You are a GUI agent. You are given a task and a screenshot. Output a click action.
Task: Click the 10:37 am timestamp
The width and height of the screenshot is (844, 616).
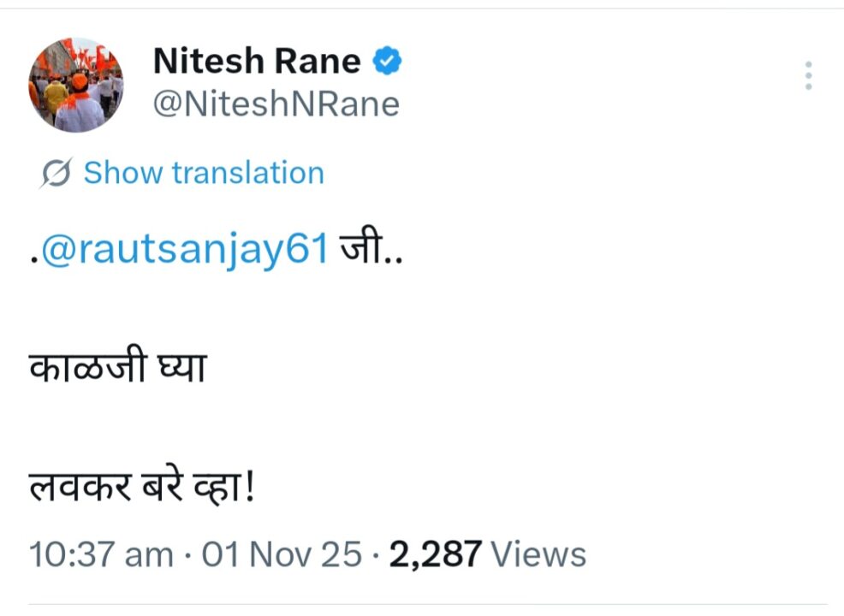[101, 554]
